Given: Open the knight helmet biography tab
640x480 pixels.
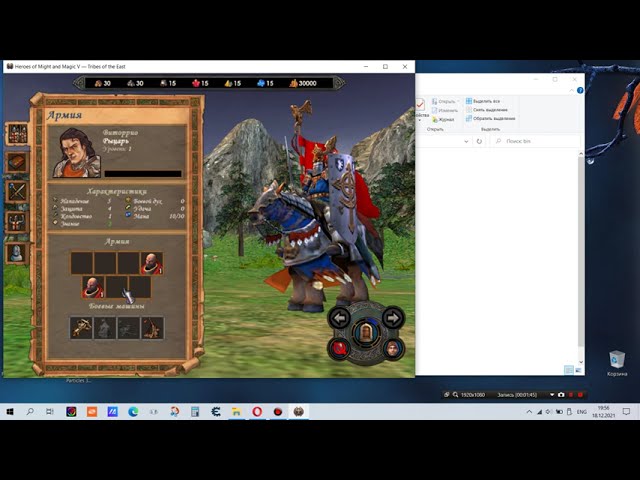Looking at the screenshot, I should tap(17, 253).
